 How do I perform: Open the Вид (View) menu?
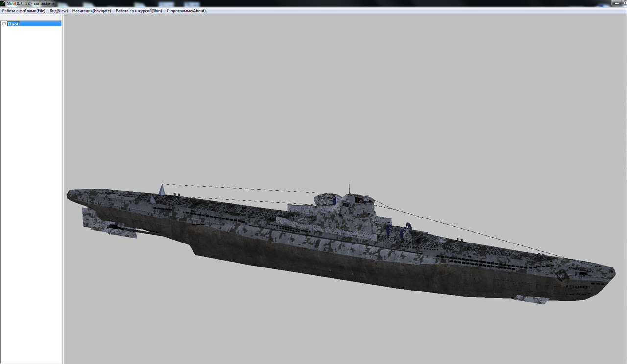tap(59, 11)
